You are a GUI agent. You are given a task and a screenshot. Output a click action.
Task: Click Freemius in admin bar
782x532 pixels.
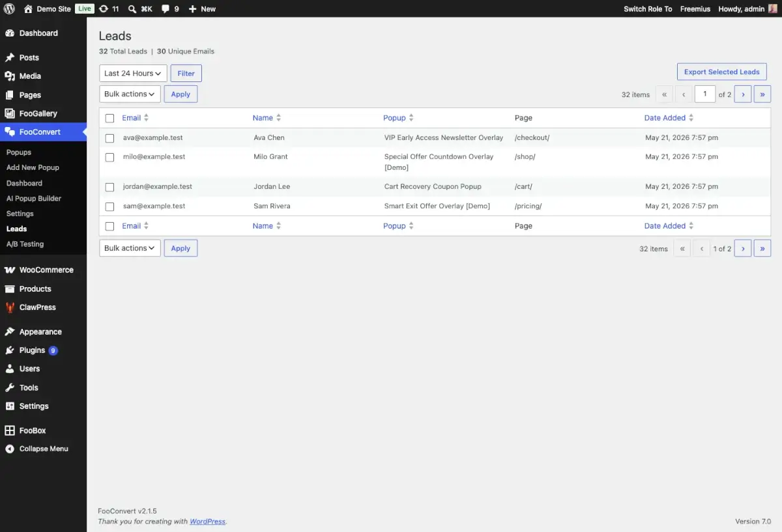pyautogui.click(x=695, y=9)
